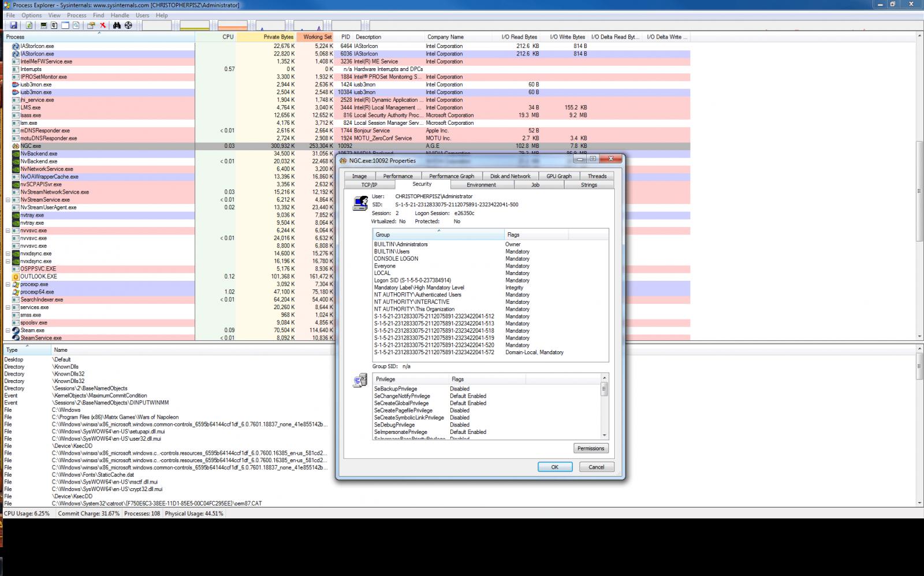
Task: Click the Steam.exe process icon
Action: tap(16, 330)
